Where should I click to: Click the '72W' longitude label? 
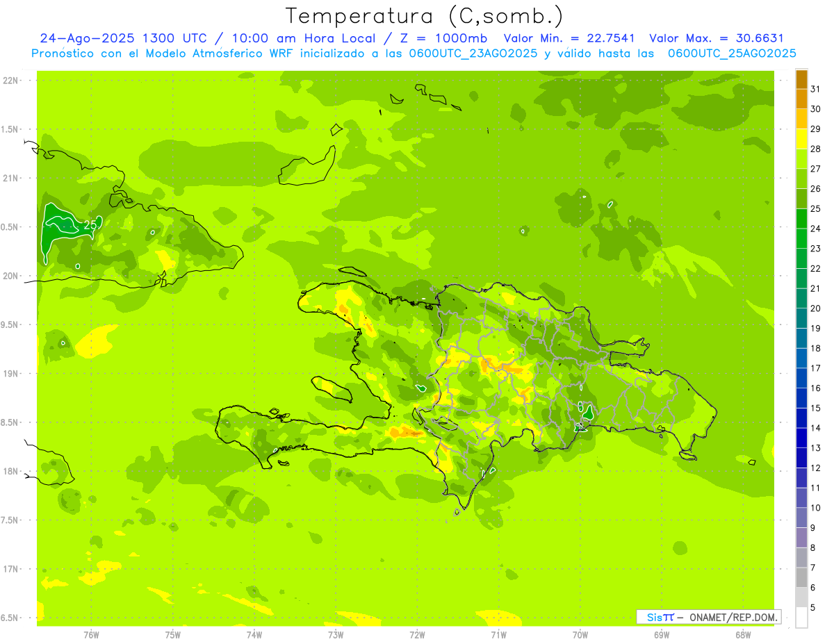[x=417, y=635]
